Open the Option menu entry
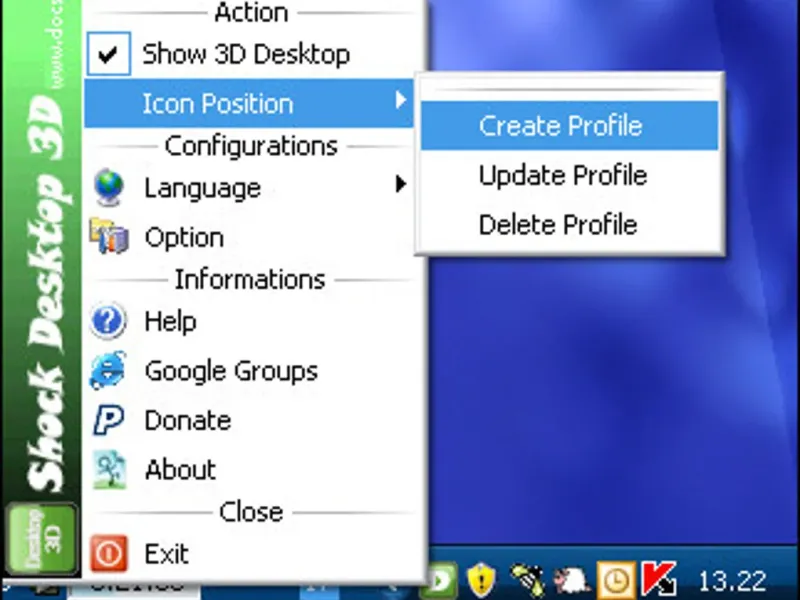The image size is (800, 600). pyautogui.click(x=184, y=238)
